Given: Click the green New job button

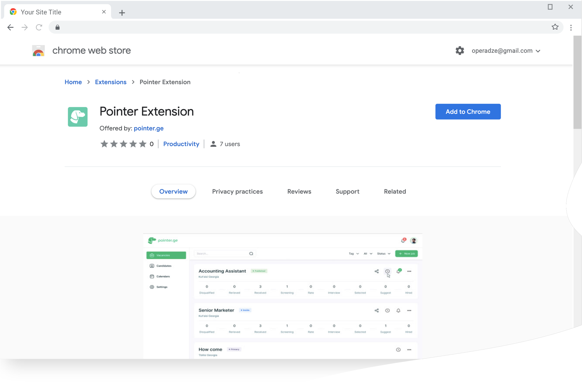Looking at the screenshot, I should click(406, 254).
